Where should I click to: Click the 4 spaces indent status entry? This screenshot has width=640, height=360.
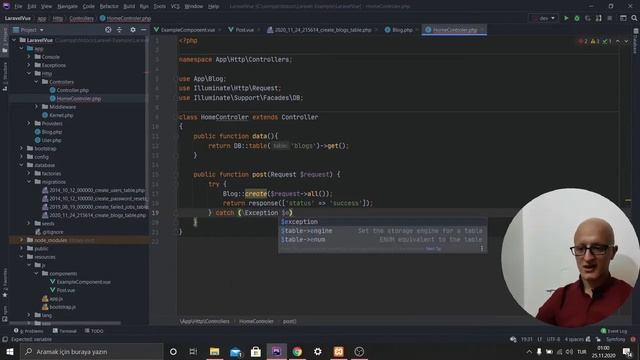pos(574,339)
